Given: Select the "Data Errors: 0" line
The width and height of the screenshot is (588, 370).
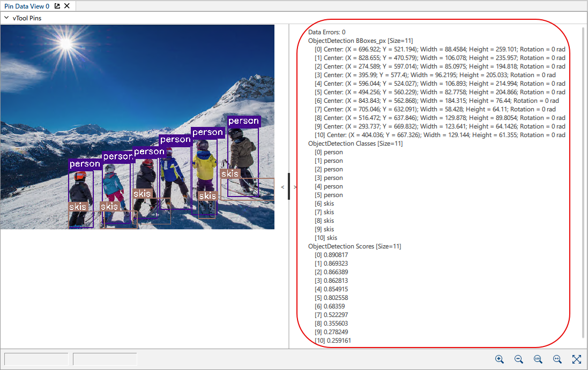Looking at the screenshot, I should tap(326, 32).
